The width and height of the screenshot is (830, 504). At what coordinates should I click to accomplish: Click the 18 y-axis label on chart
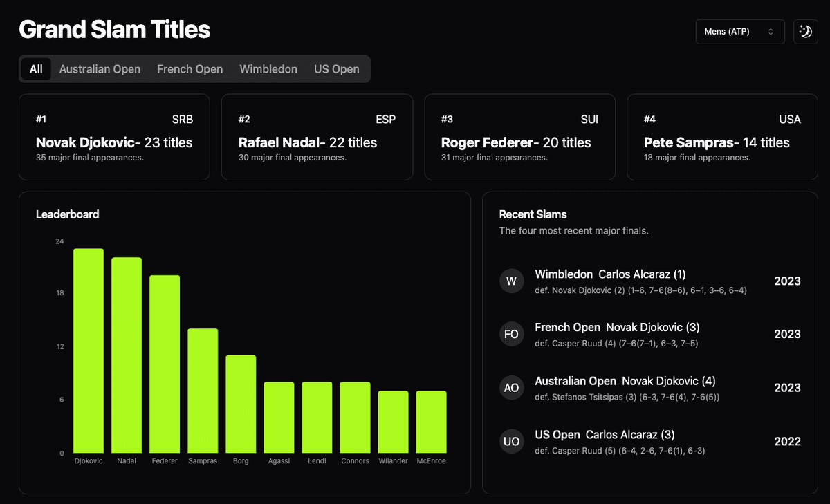[x=59, y=293]
